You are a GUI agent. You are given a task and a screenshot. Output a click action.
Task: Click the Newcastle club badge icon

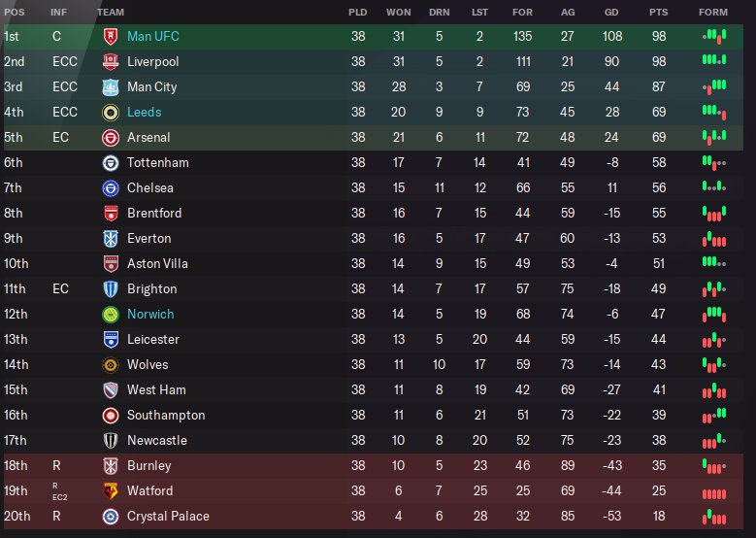(111, 441)
